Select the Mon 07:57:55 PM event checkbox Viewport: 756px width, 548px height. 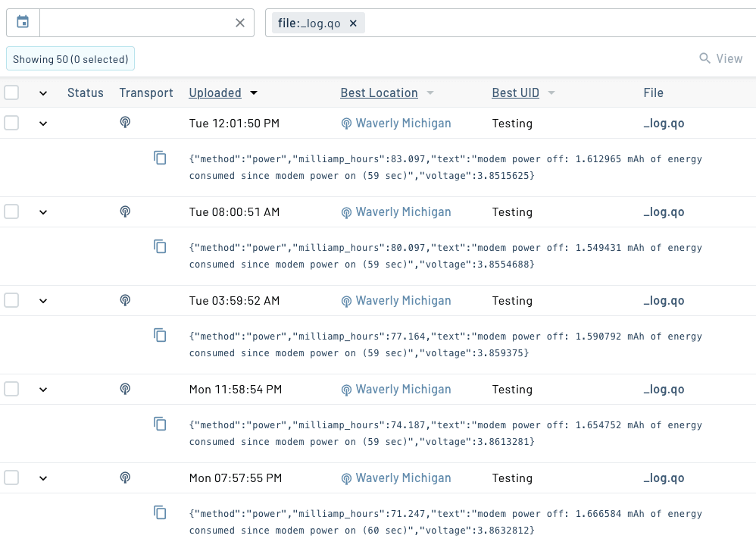coord(11,478)
